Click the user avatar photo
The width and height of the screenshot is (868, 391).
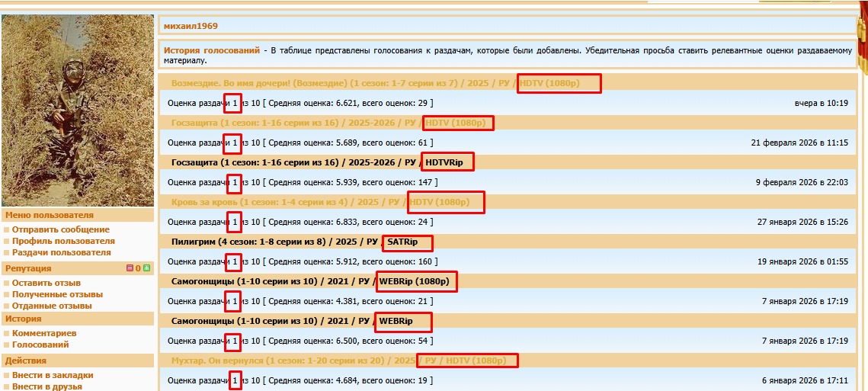point(77,111)
